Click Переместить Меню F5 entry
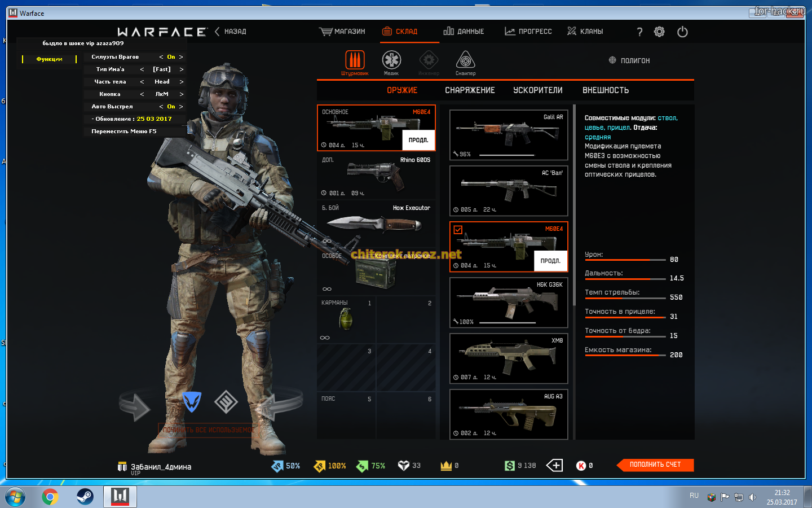The width and height of the screenshot is (812, 508). tap(124, 132)
